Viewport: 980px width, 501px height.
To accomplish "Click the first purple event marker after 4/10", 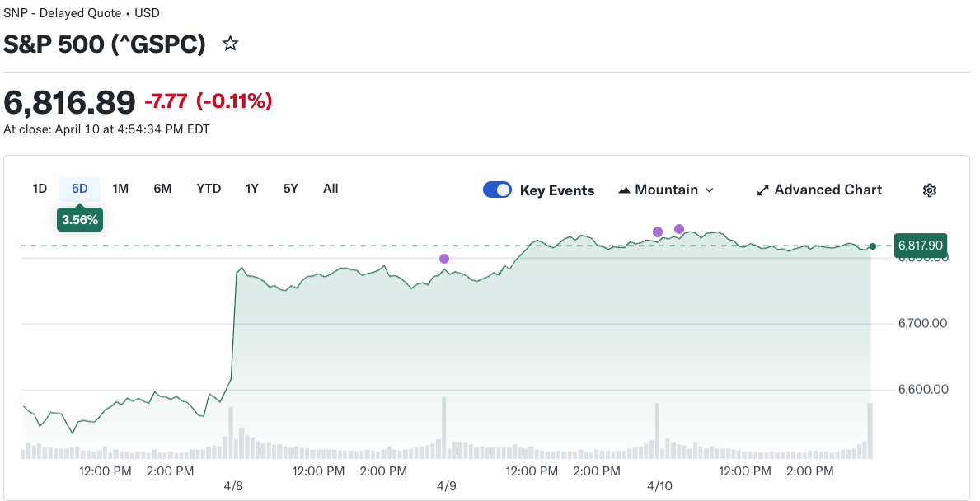I will click(658, 232).
